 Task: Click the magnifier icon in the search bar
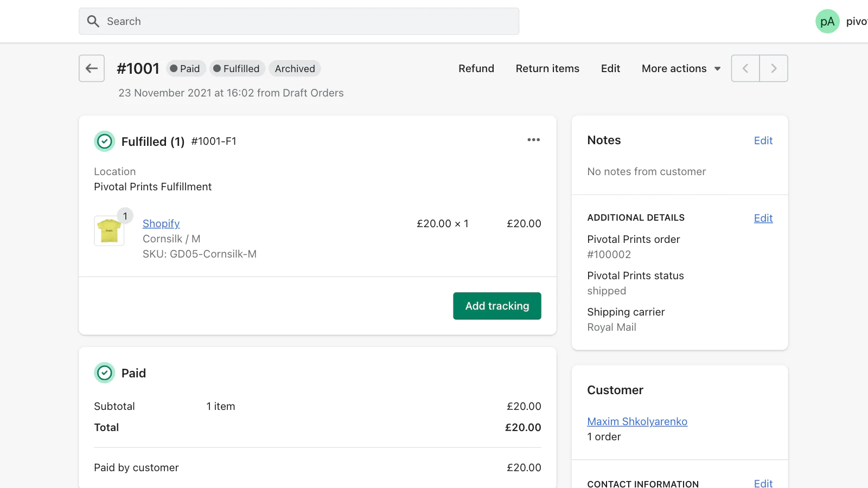point(93,22)
